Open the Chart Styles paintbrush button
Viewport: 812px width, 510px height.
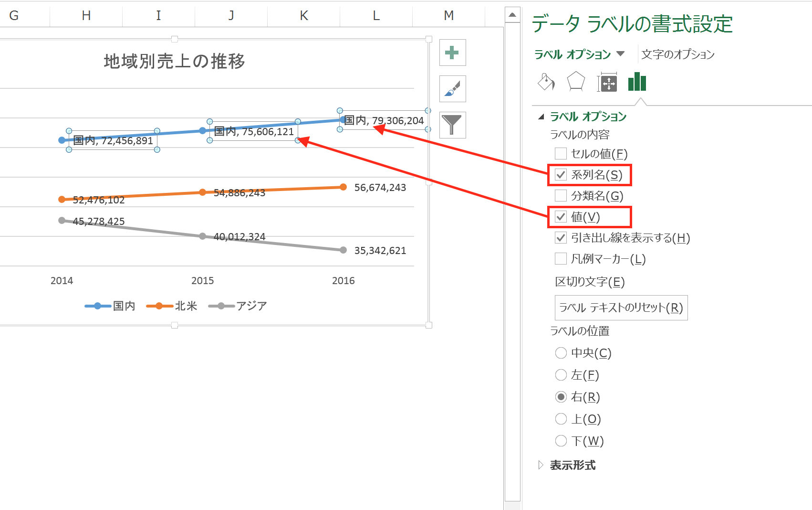pyautogui.click(x=452, y=89)
